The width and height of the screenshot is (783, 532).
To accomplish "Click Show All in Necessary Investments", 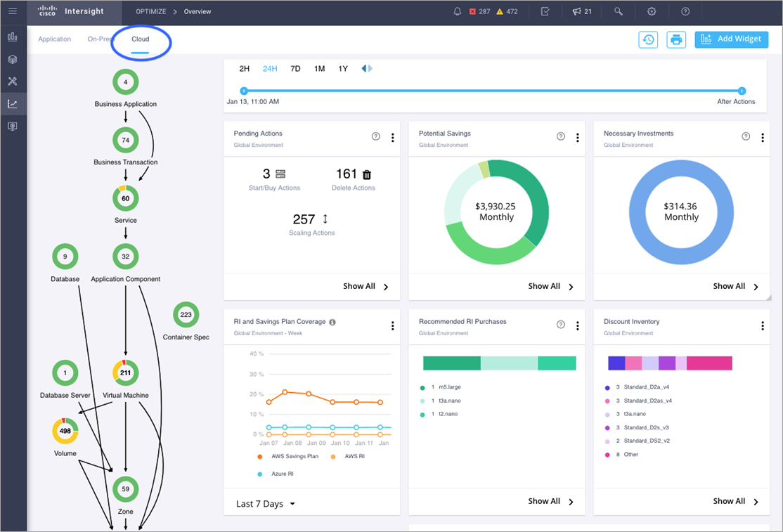I will tap(736, 287).
